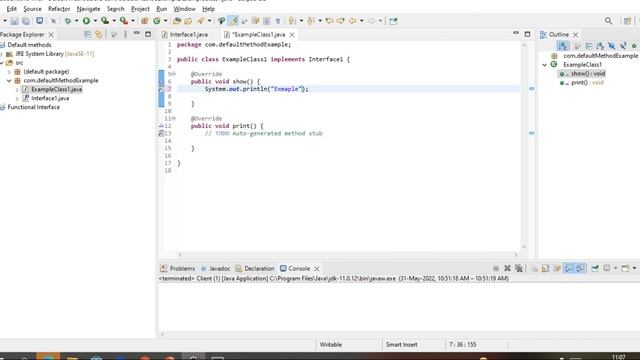Click the Terminate stop icon in Console

click(496, 268)
